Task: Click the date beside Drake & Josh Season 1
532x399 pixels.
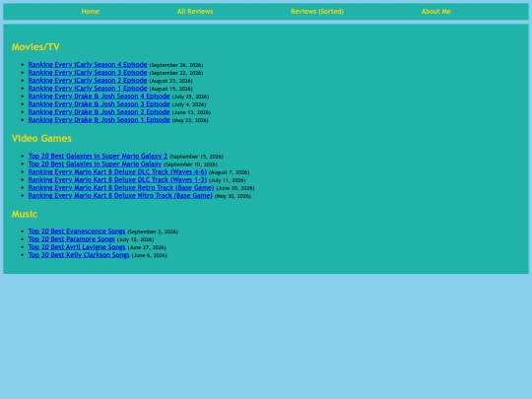Action: [190, 120]
